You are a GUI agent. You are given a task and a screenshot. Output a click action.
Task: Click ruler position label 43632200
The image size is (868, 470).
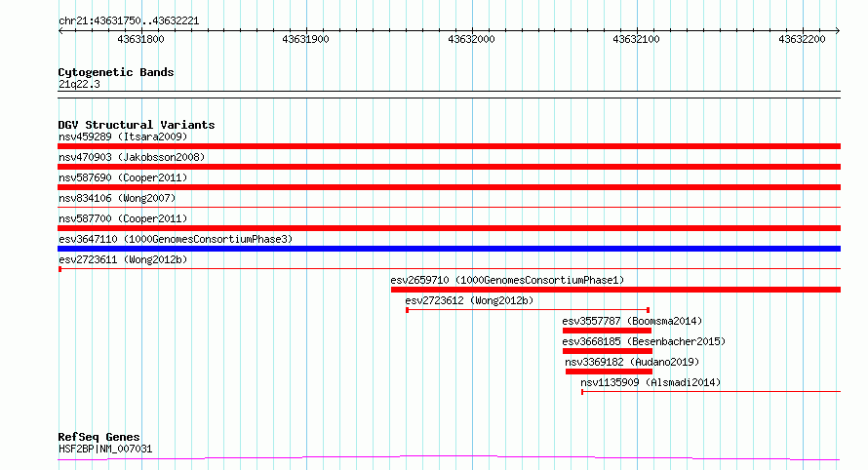pos(802,39)
